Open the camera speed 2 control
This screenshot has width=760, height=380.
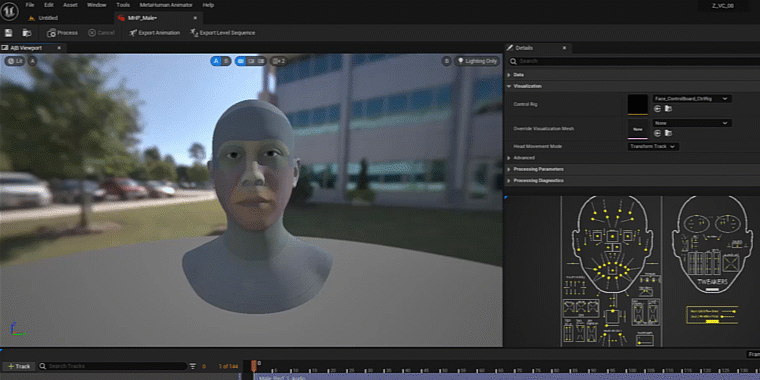pos(278,61)
